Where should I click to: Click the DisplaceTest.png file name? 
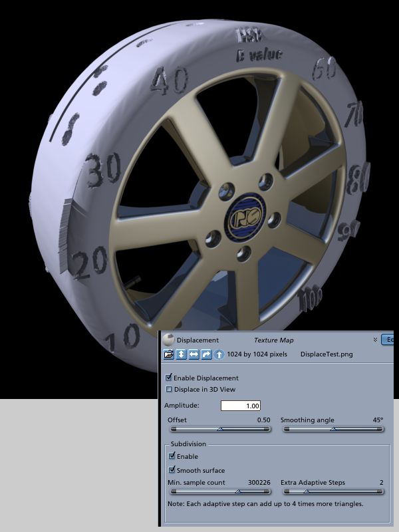(327, 354)
